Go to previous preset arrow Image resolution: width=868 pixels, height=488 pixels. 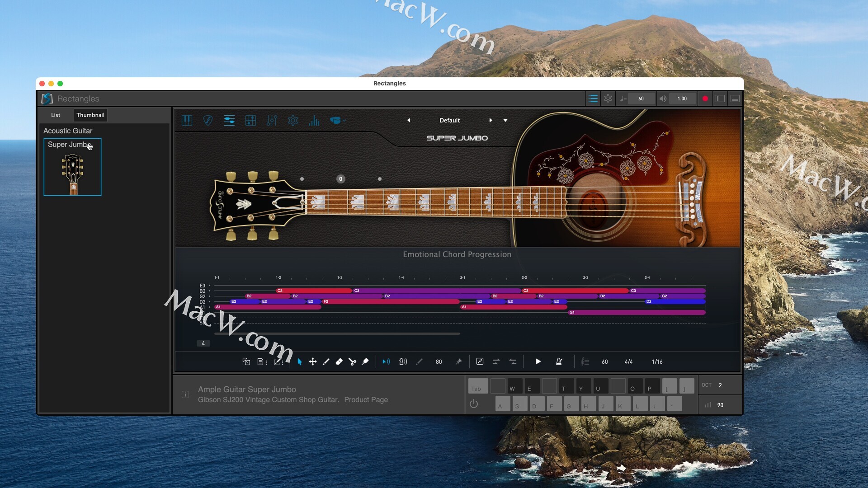409,120
